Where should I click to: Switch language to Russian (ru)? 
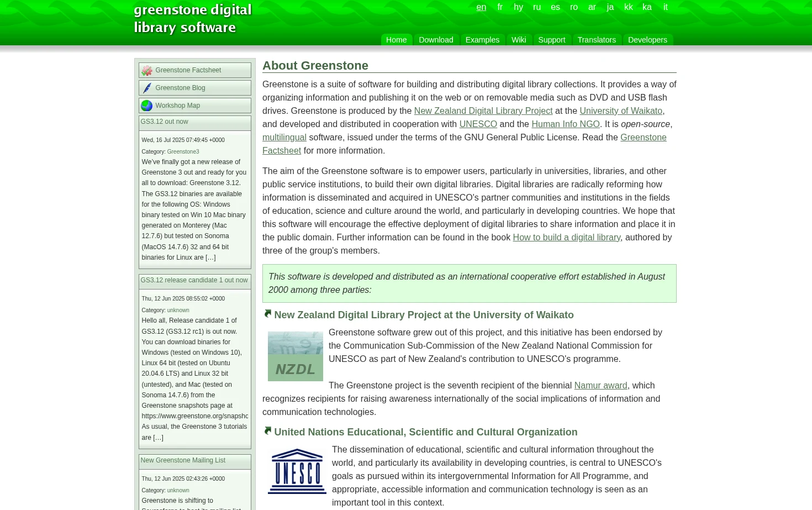(537, 7)
